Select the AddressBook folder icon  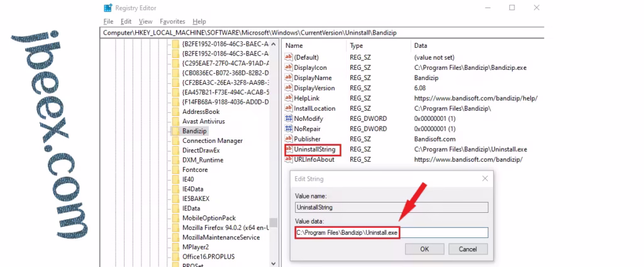pyautogui.click(x=175, y=111)
